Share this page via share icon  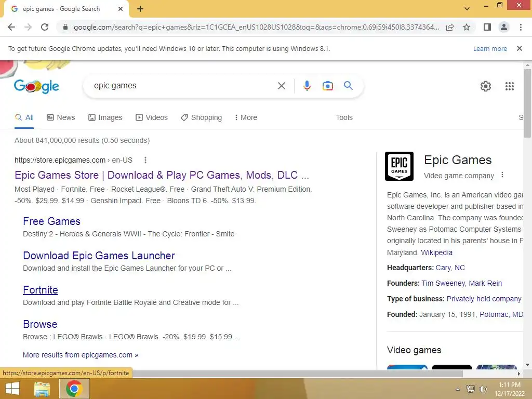coord(450,27)
